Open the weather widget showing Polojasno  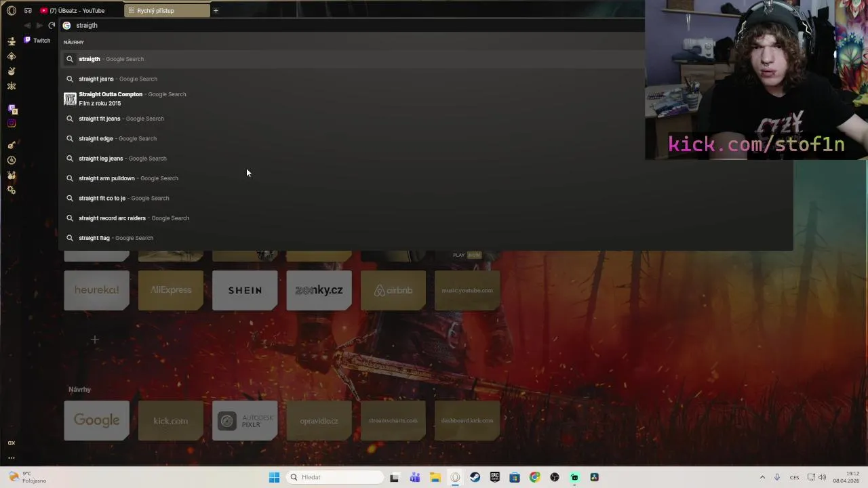click(28, 477)
